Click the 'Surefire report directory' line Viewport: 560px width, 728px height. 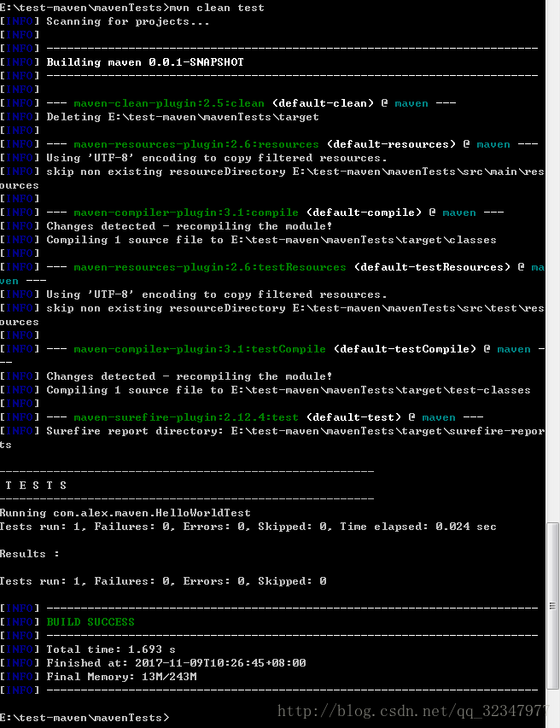click(x=272, y=438)
